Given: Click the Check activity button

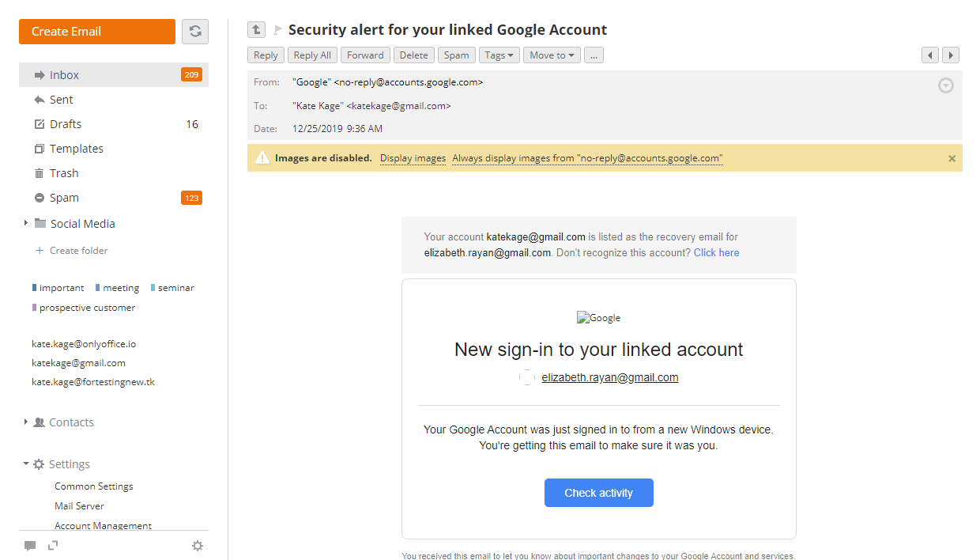Looking at the screenshot, I should [599, 493].
